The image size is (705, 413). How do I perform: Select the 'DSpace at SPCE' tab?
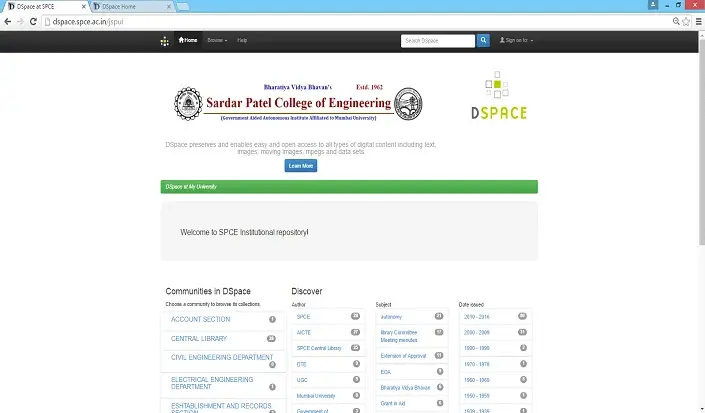(x=45, y=7)
